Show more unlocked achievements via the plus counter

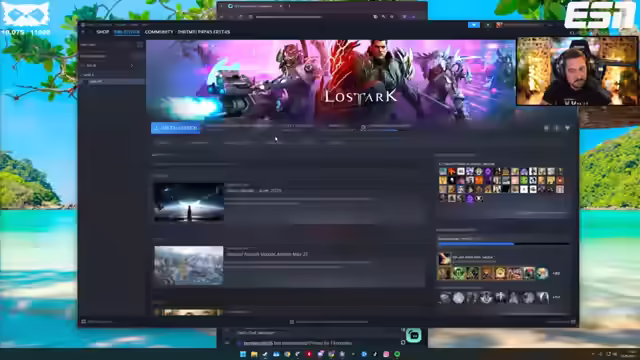pyautogui.click(x=556, y=273)
